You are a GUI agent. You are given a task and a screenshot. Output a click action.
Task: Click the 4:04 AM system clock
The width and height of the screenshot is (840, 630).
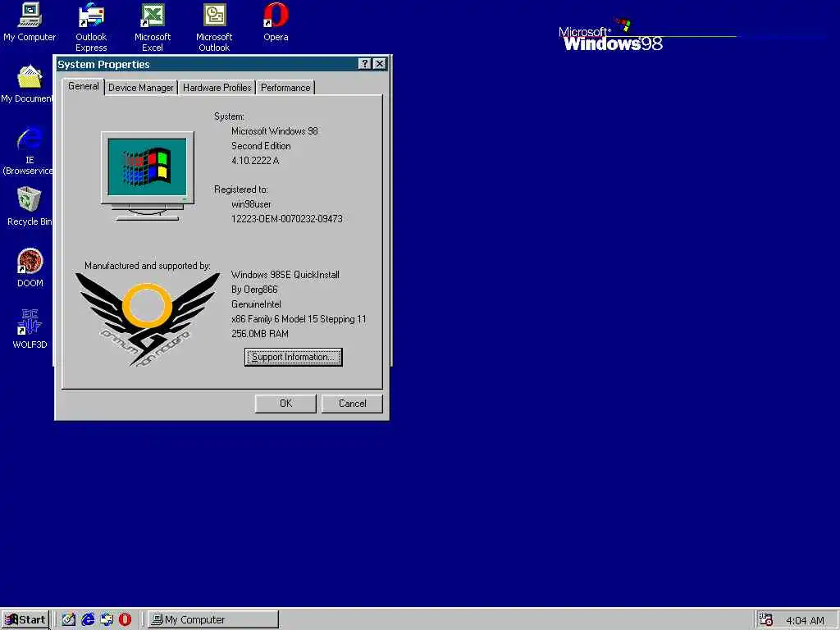805,620
